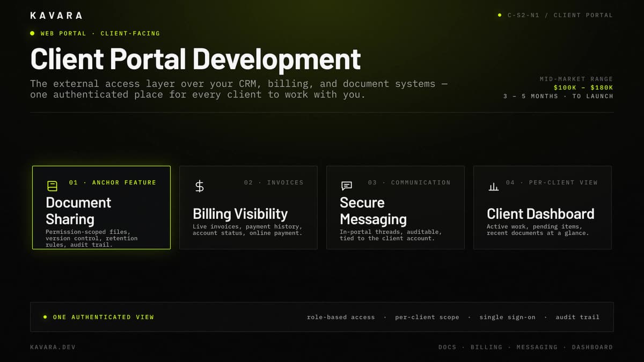
Task: Click the 'MID-MARKET RANGE' label
Action: (x=576, y=79)
